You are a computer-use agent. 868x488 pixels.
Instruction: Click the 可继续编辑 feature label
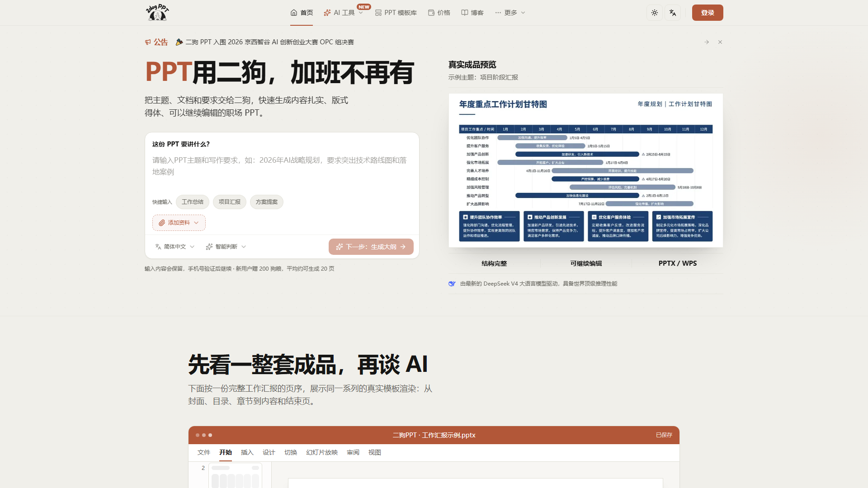586,263
